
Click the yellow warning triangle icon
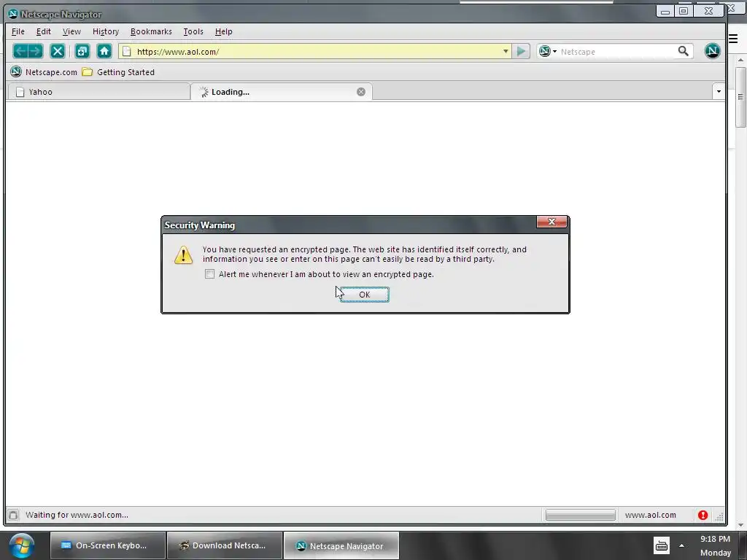(183, 254)
